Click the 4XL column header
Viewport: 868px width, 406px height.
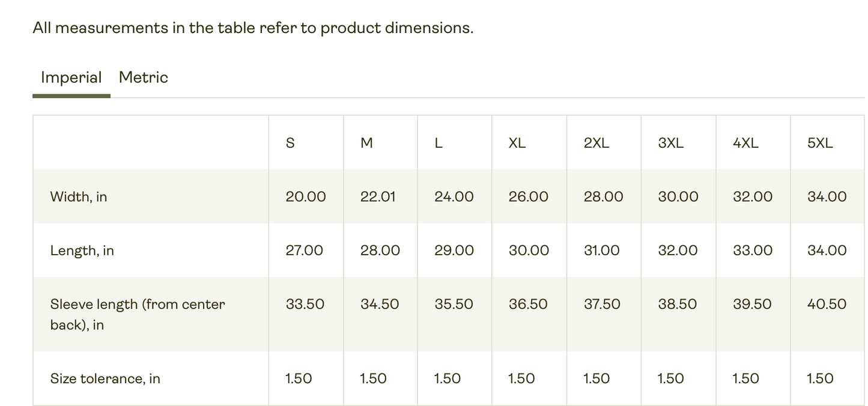coord(745,143)
